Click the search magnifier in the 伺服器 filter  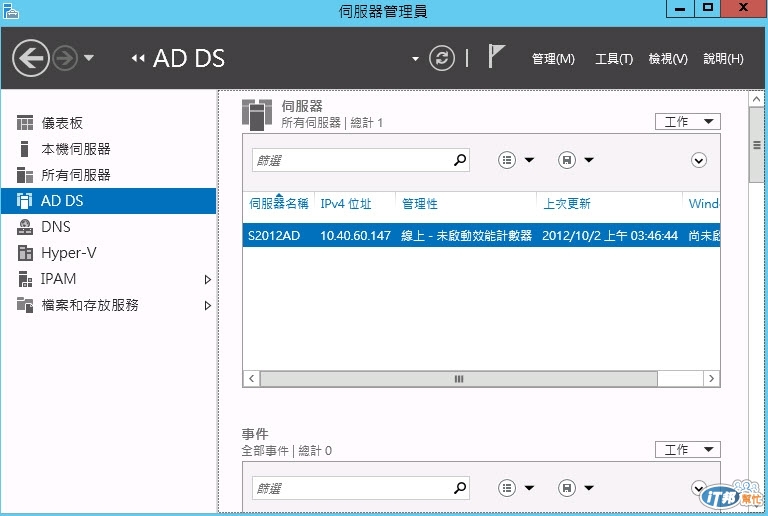tap(459, 160)
